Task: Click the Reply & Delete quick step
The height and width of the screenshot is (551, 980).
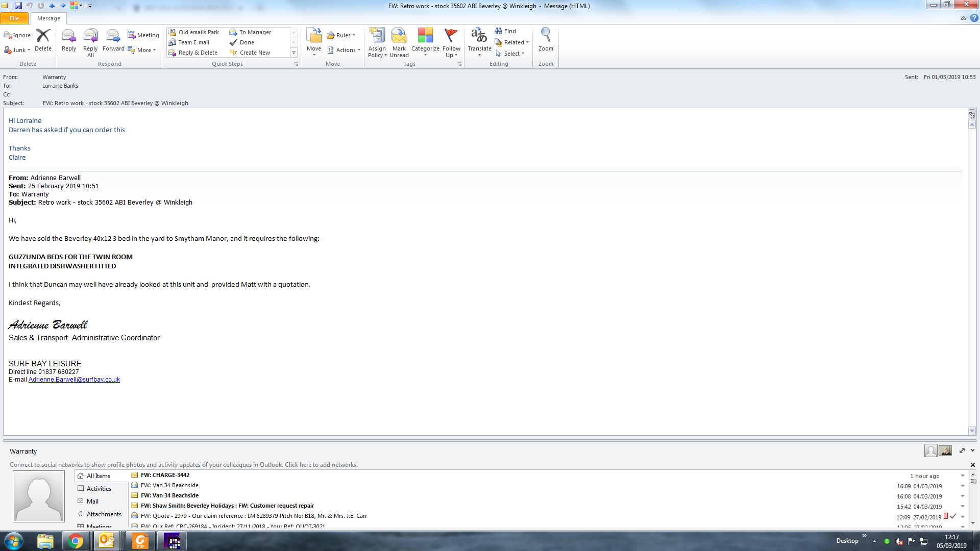Action: (x=198, y=53)
